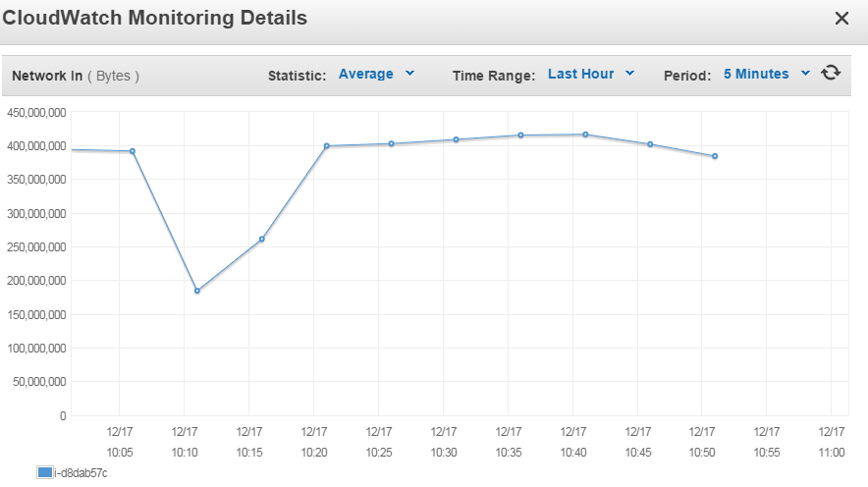
Task: Refresh the Network In graph
Action: pos(831,73)
